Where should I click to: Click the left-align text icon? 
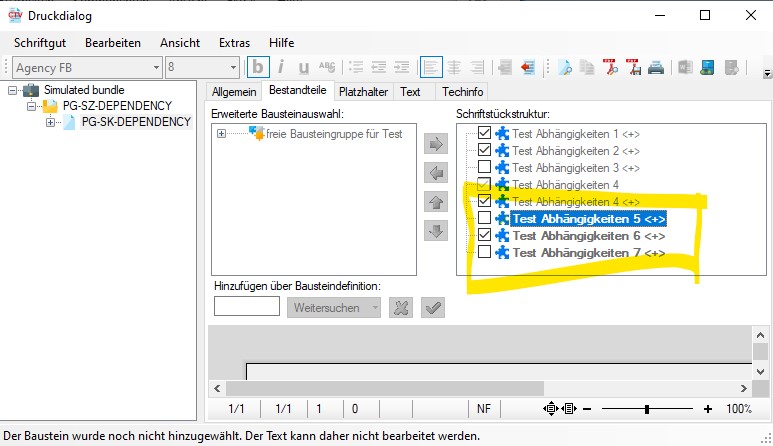tap(431, 68)
